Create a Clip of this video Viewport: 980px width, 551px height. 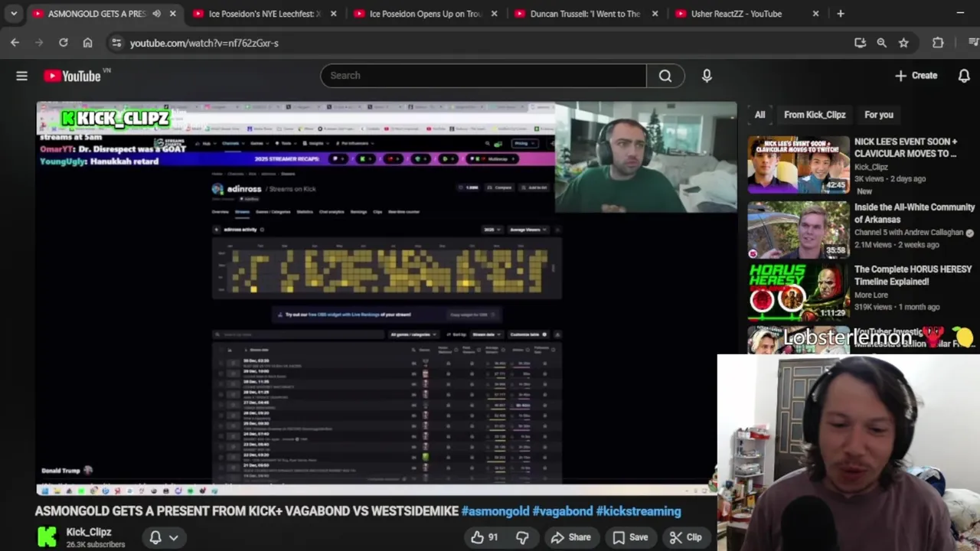coord(685,537)
